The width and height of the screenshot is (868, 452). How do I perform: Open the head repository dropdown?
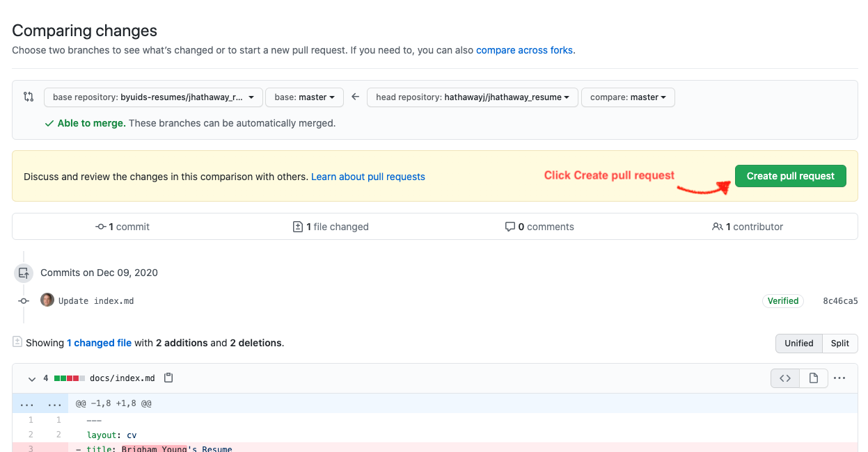(x=473, y=97)
